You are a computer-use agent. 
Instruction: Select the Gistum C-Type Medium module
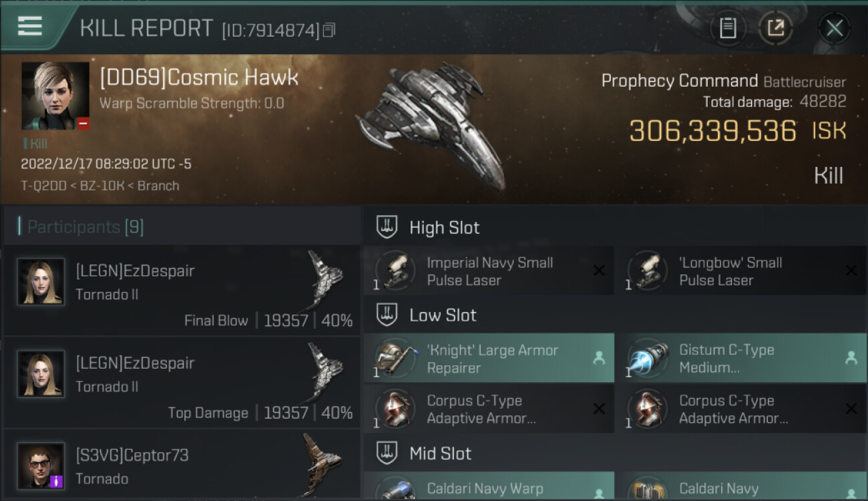click(741, 358)
